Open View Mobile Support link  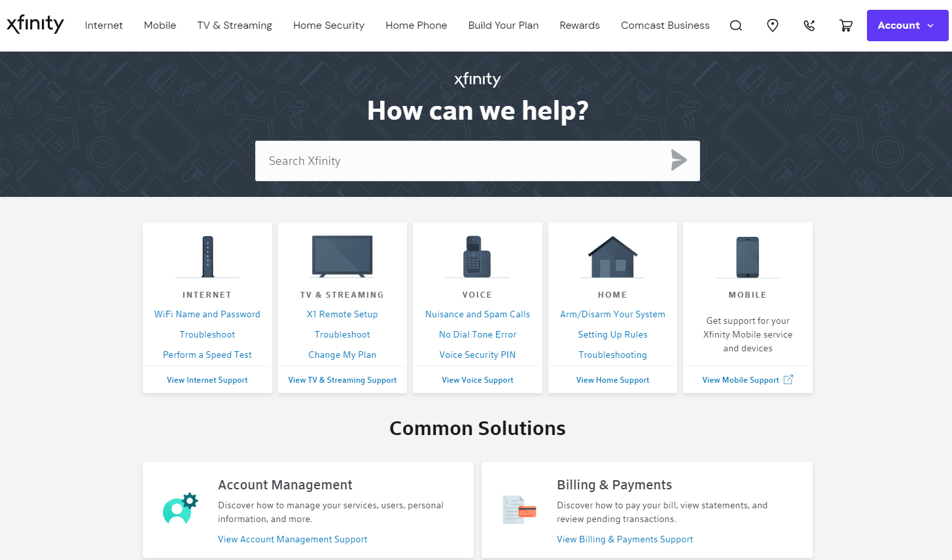click(741, 380)
